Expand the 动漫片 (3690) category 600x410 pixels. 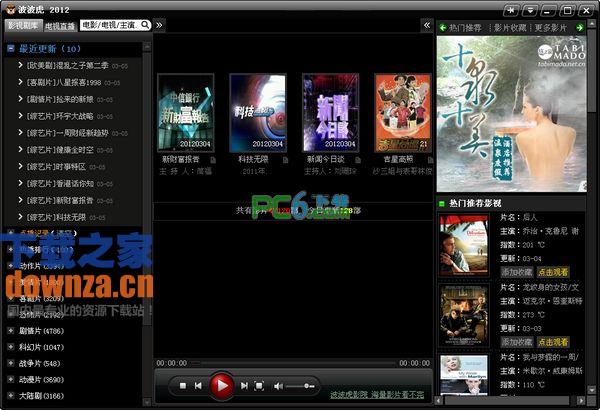[x=11, y=379]
